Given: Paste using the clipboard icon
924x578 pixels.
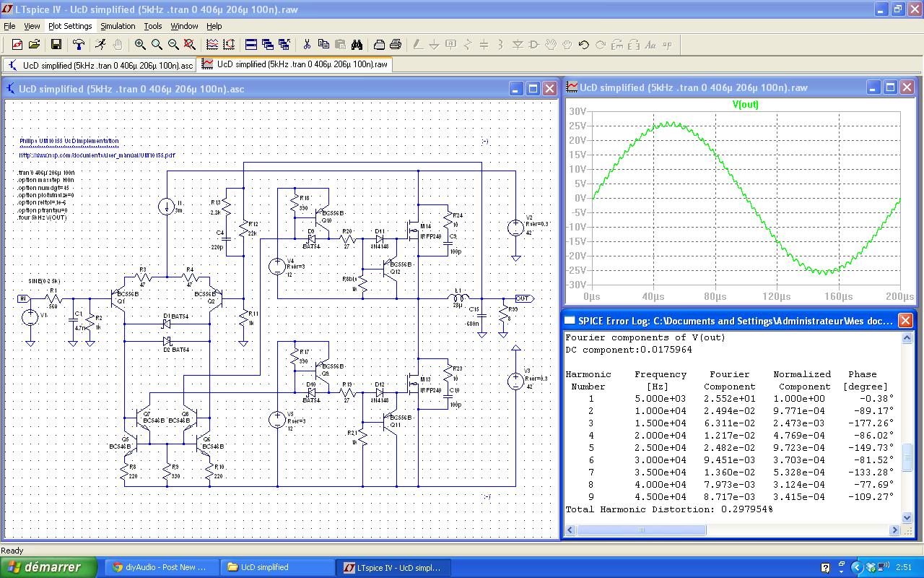Looking at the screenshot, I should (x=340, y=45).
